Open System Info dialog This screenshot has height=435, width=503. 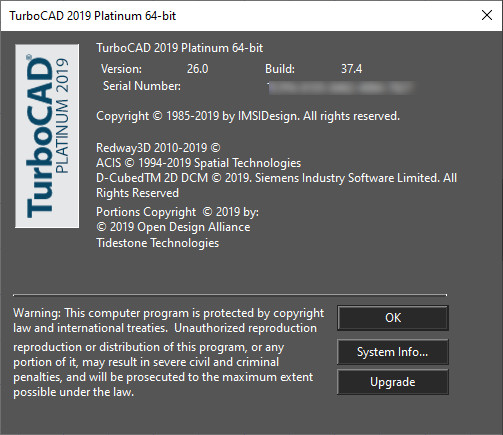coord(393,352)
